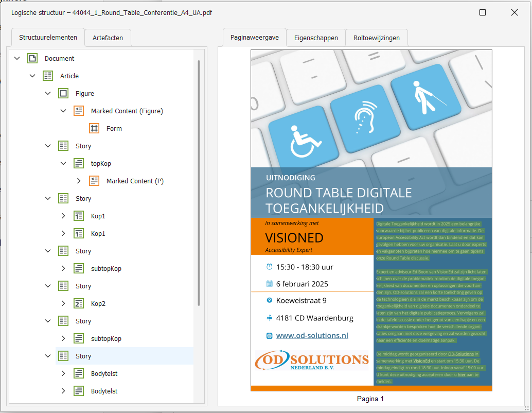Open the Artefacten tab
The image size is (532, 413).
pos(108,38)
